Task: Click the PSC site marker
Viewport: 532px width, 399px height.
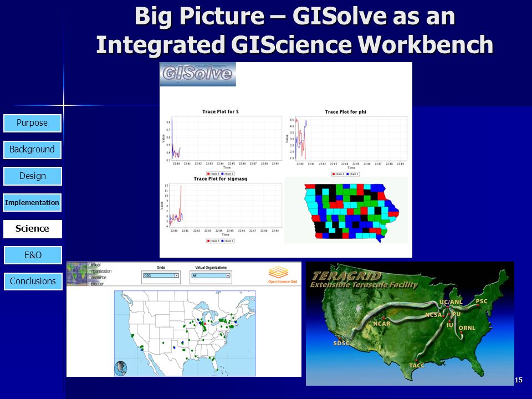Action: (x=478, y=305)
